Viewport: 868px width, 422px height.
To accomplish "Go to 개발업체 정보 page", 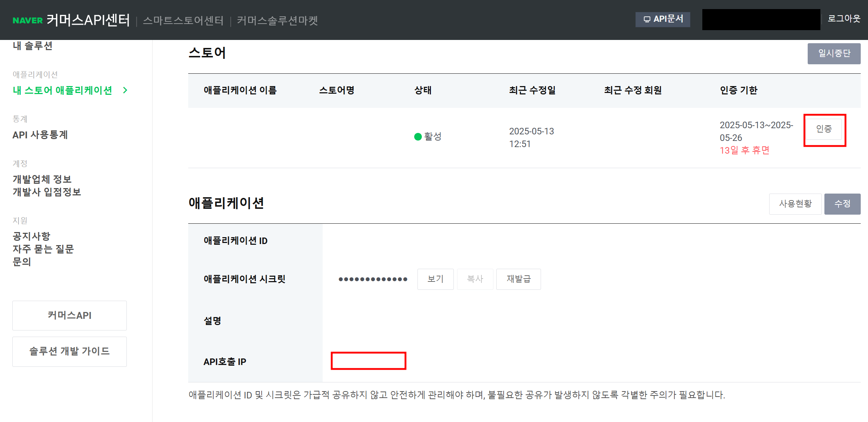I will 42,179.
